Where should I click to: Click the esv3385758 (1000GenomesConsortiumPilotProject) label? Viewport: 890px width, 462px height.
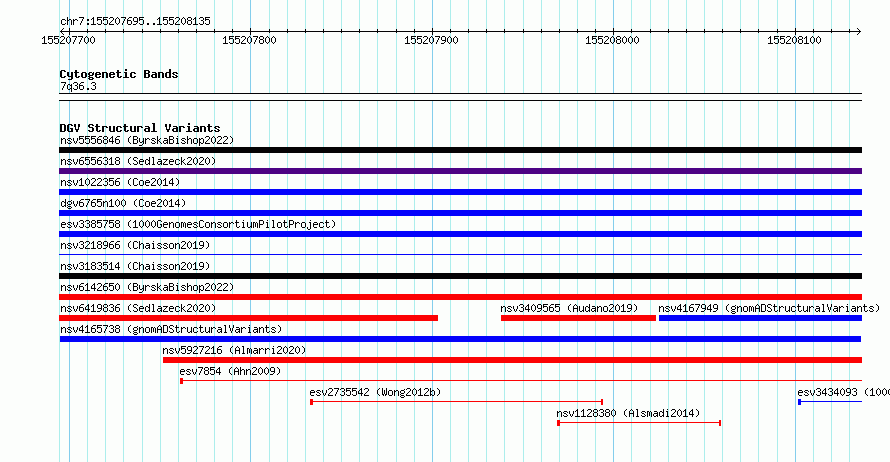198,224
